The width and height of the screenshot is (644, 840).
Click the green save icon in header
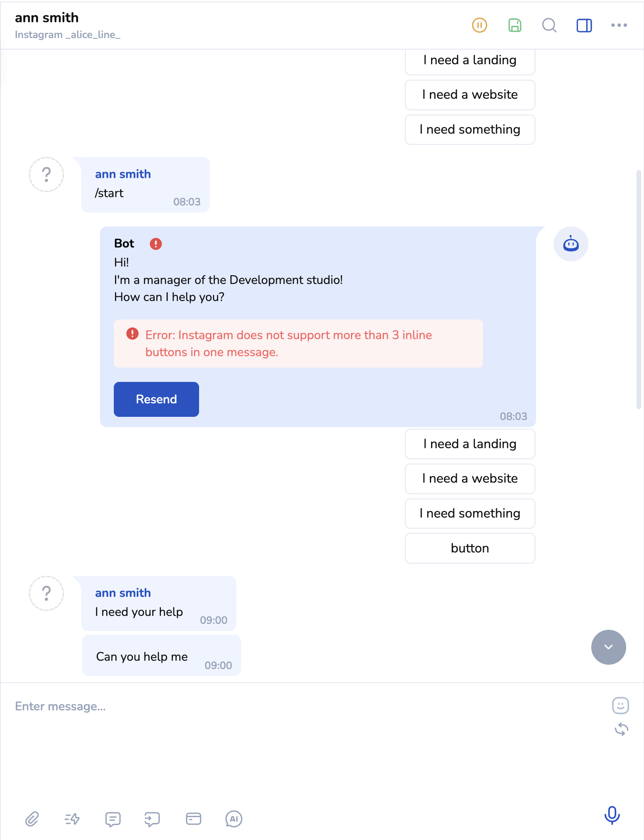pos(514,25)
